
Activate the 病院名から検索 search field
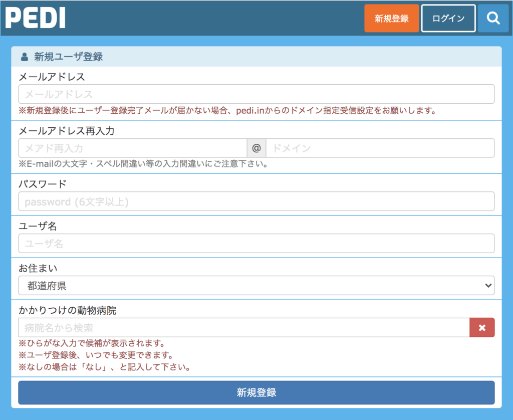[x=243, y=328]
